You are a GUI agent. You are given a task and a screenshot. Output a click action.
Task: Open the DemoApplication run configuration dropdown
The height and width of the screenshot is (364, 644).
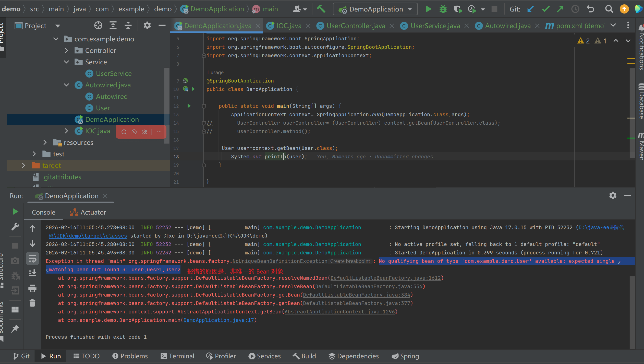pyautogui.click(x=375, y=9)
